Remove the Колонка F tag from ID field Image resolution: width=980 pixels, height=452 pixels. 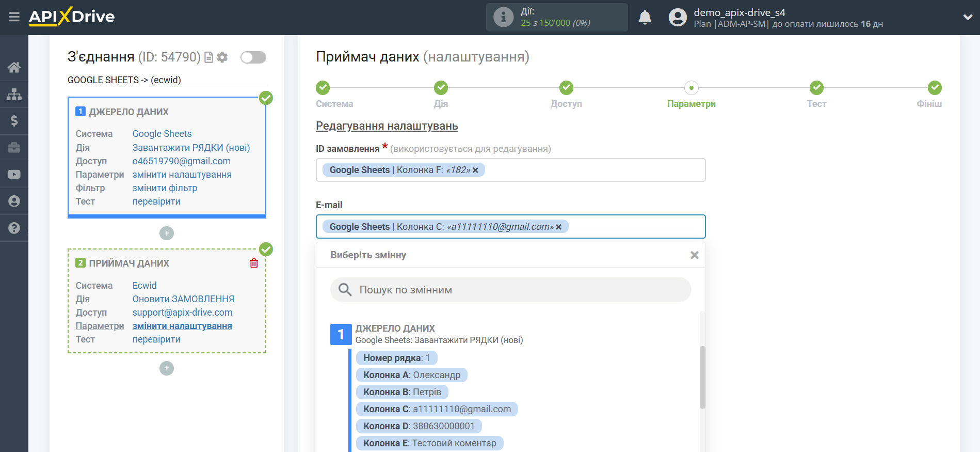click(x=475, y=170)
